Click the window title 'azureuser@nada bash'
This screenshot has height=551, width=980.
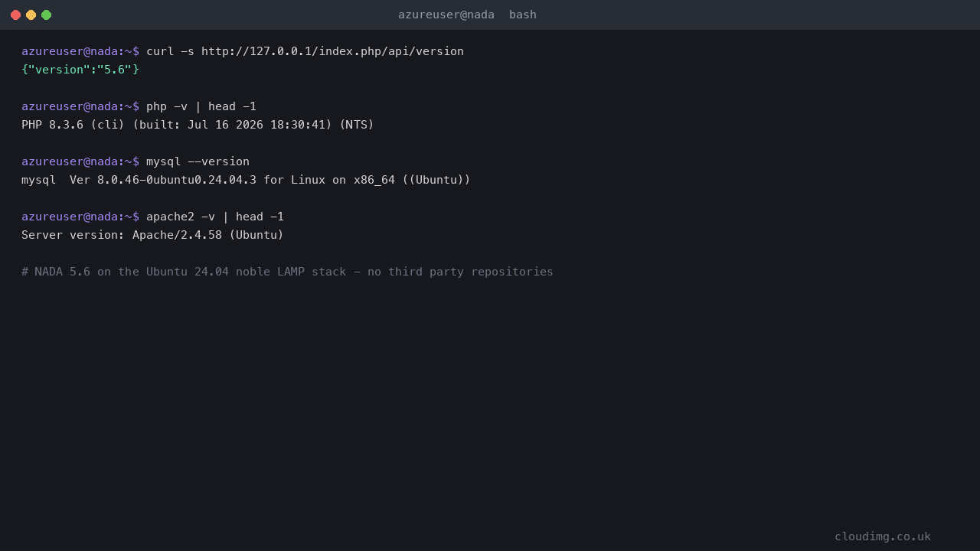467,15
